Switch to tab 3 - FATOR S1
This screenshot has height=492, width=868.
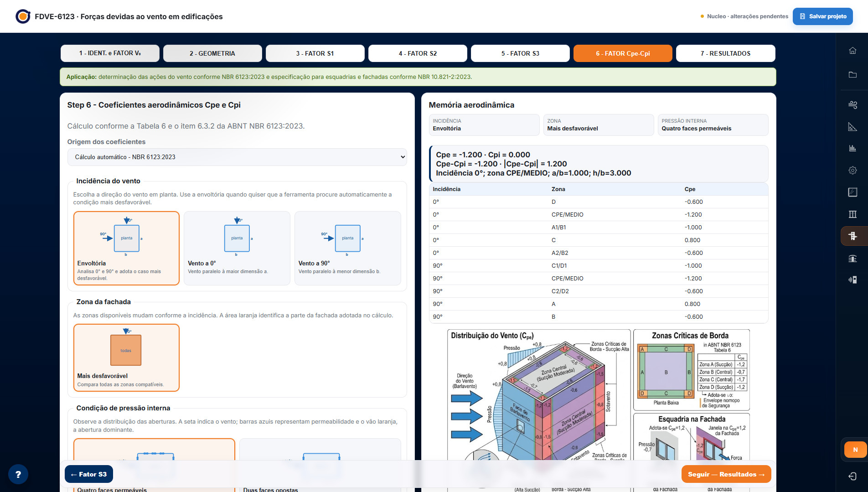pyautogui.click(x=315, y=53)
